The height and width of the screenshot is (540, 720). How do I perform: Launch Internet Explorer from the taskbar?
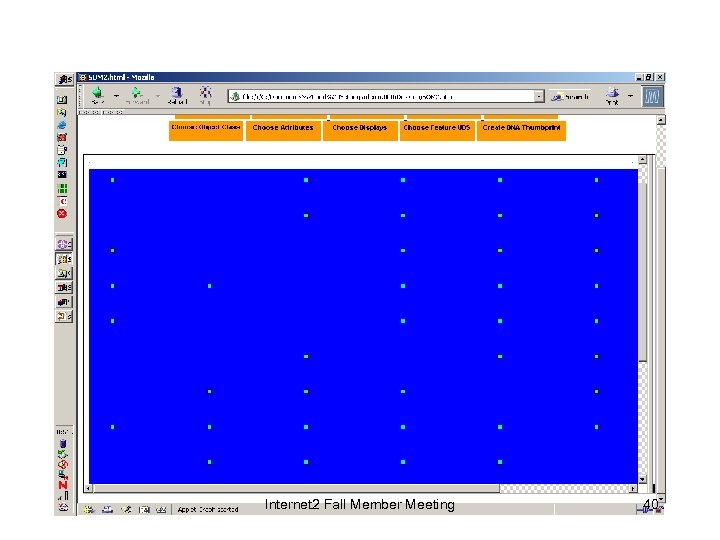[62, 125]
